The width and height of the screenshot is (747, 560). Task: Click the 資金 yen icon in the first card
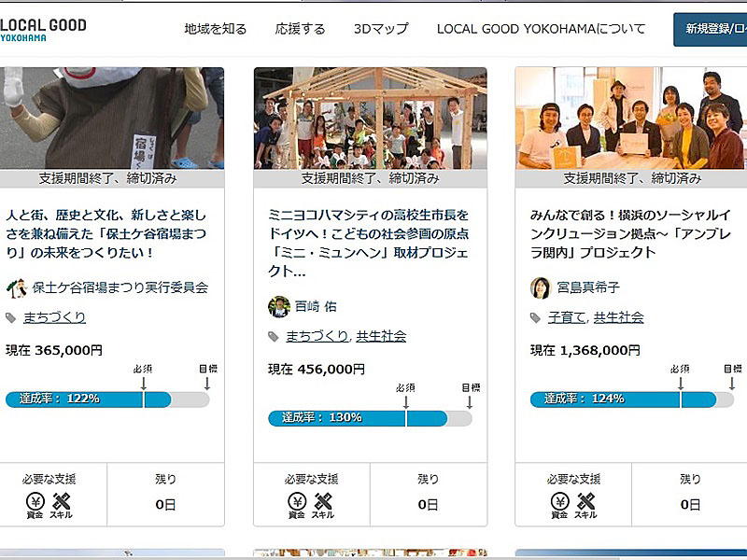point(35,504)
